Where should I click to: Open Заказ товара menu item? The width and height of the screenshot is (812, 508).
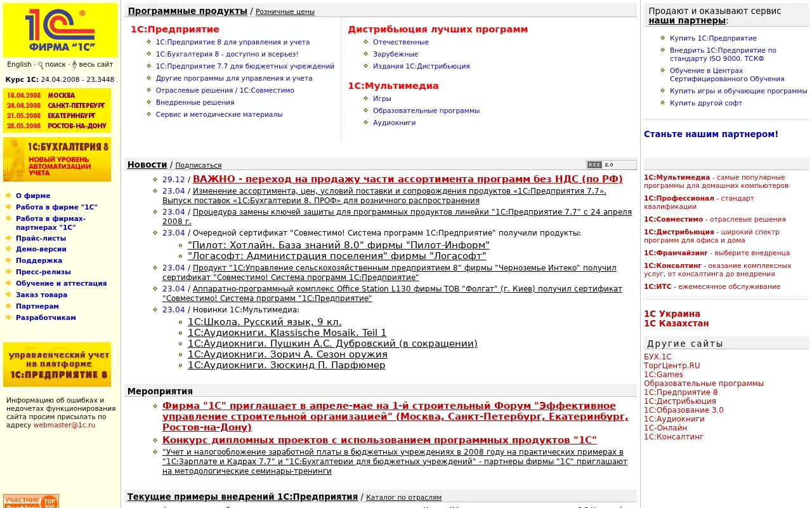point(41,295)
